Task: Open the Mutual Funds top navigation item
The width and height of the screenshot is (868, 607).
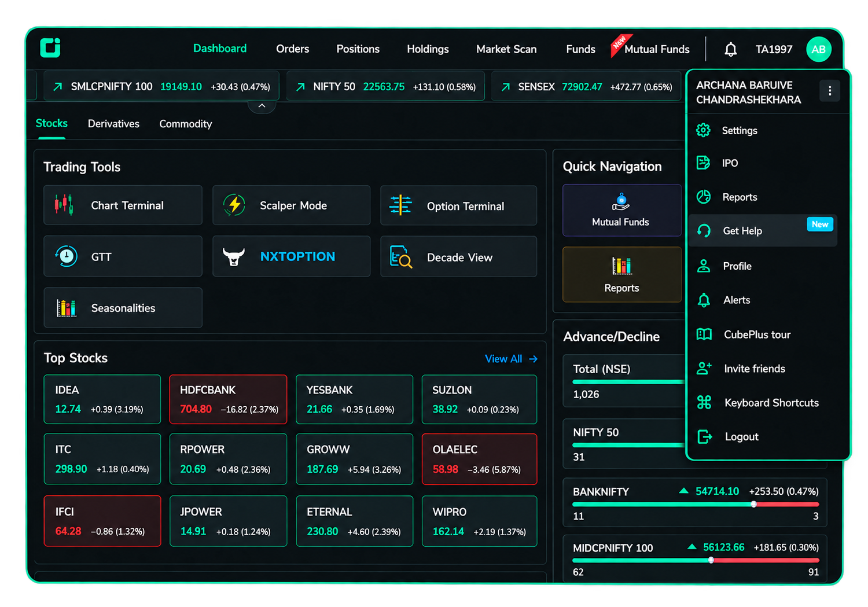Action: [657, 49]
